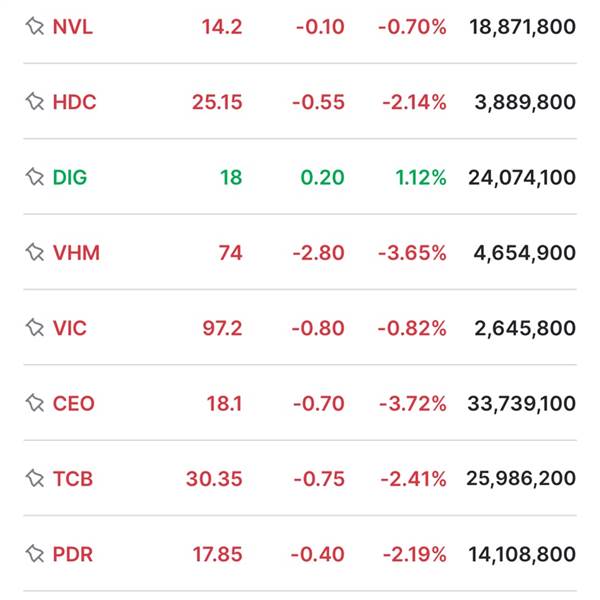Tap the VHM change value -2.80

click(x=318, y=253)
